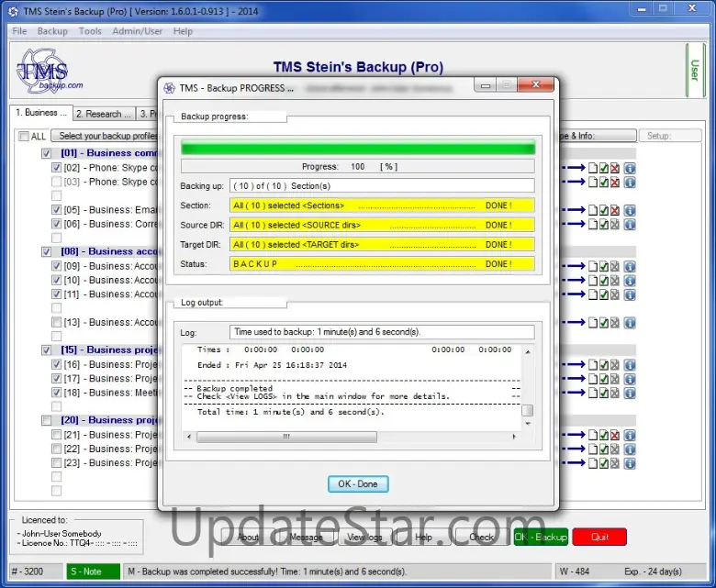The height and width of the screenshot is (588, 716).
Task: Uncheck group [15] Business proje checkbox
Action: tap(46, 350)
